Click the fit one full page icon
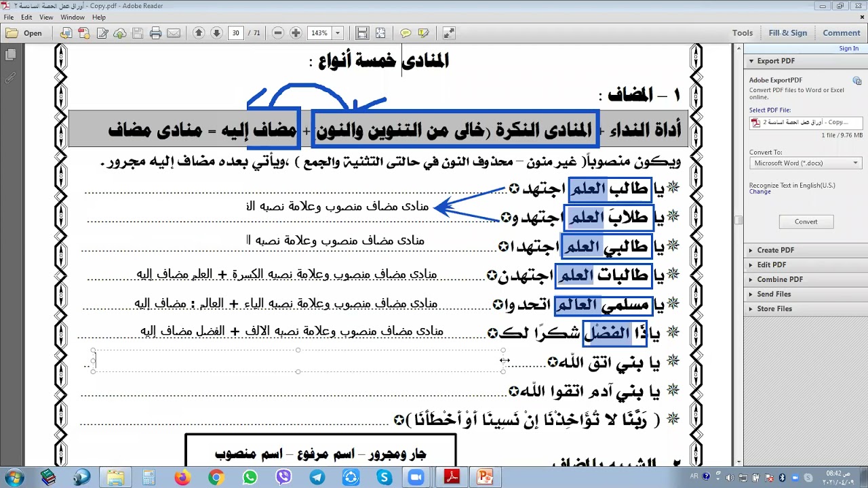This screenshot has width=868, height=488. pyautogui.click(x=380, y=33)
